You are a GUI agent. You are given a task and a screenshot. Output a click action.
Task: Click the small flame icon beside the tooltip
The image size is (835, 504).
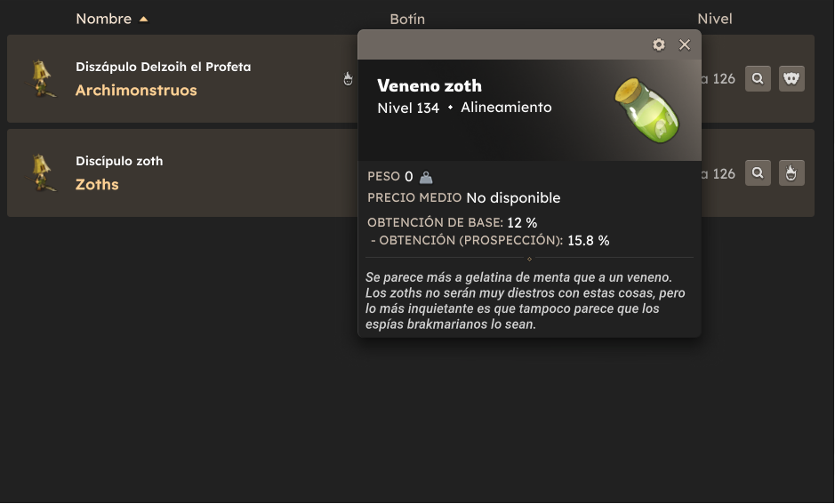click(348, 79)
